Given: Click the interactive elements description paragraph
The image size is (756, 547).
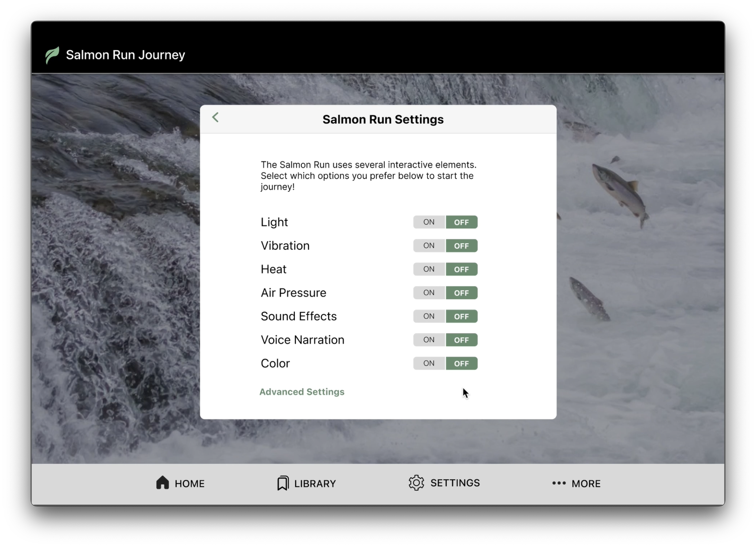Looking at the screenshot, I should [x=369, y=176].
